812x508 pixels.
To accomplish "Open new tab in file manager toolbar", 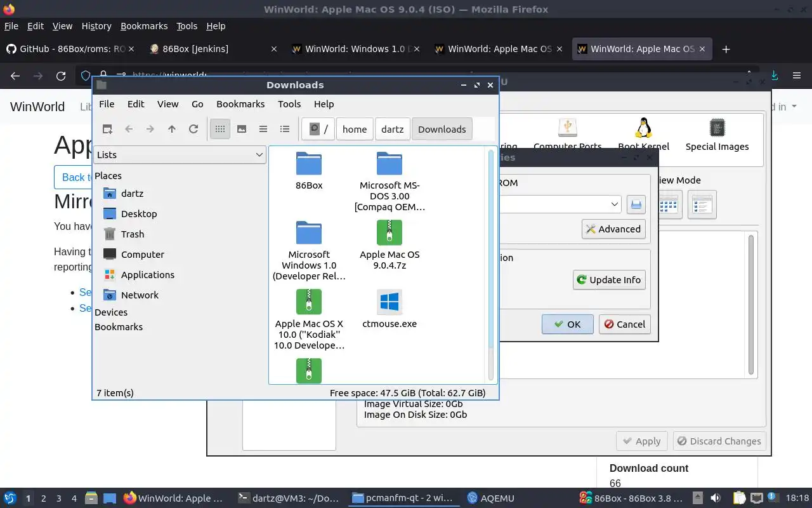I will click(107, 129).
